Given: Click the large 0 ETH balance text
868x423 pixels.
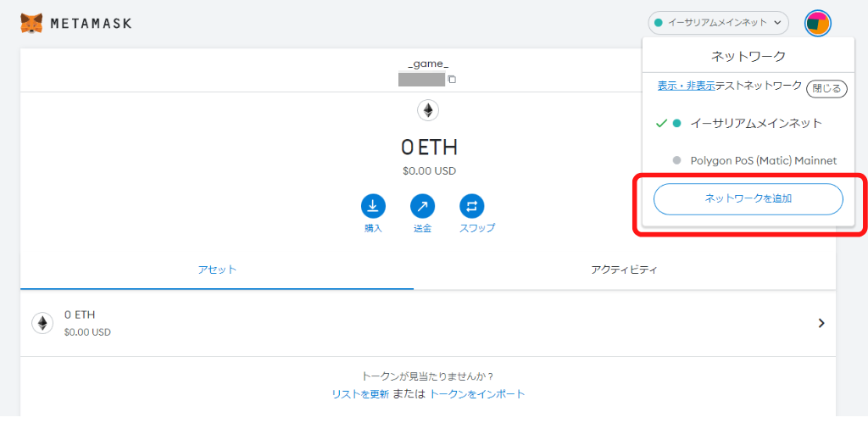Looking at the screenshot, I should (x=429, y=147).
